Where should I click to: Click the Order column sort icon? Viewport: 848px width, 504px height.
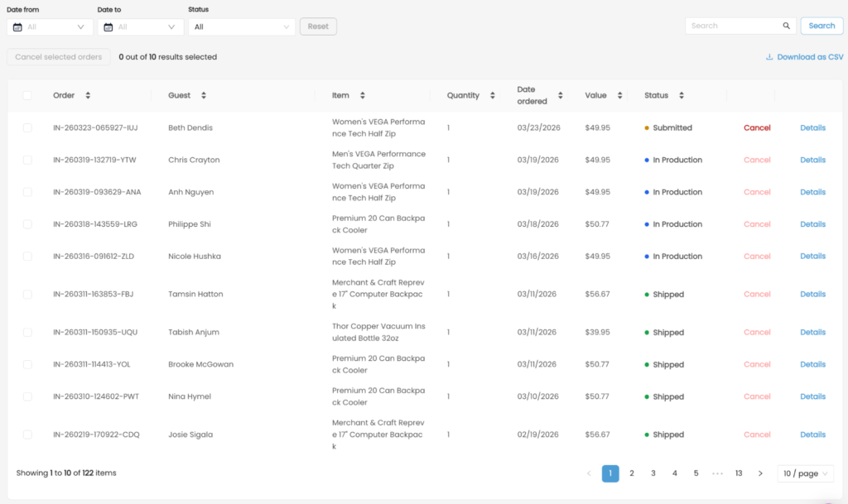88,96
